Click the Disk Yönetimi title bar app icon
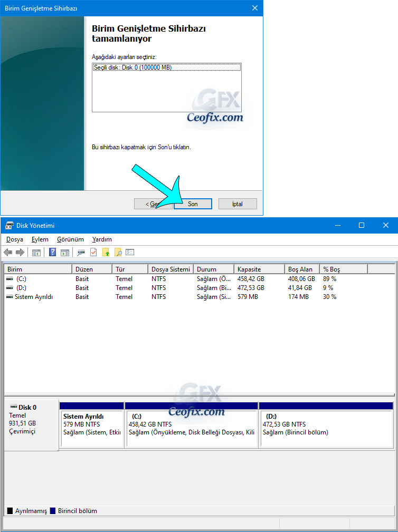 [x=9, y=226]
